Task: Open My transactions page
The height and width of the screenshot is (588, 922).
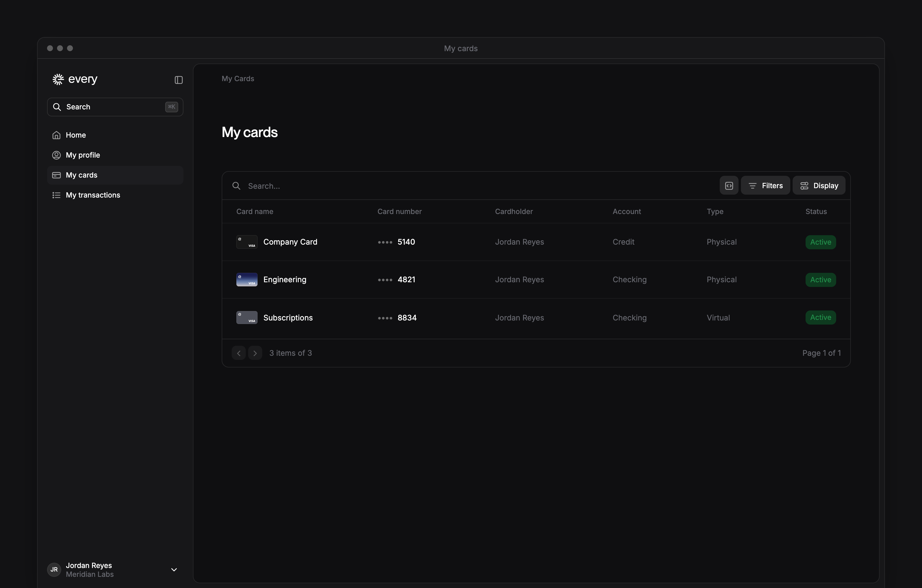Action: [115, 195]
